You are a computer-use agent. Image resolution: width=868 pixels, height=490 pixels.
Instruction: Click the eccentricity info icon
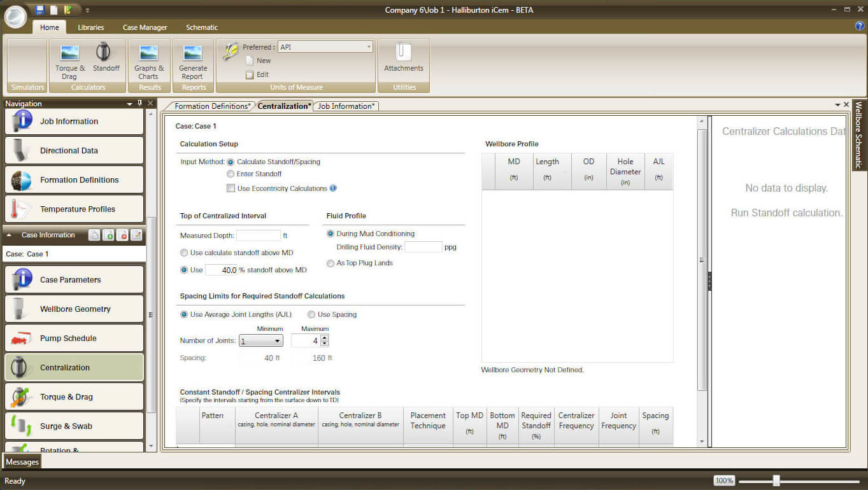click(333, 188)
